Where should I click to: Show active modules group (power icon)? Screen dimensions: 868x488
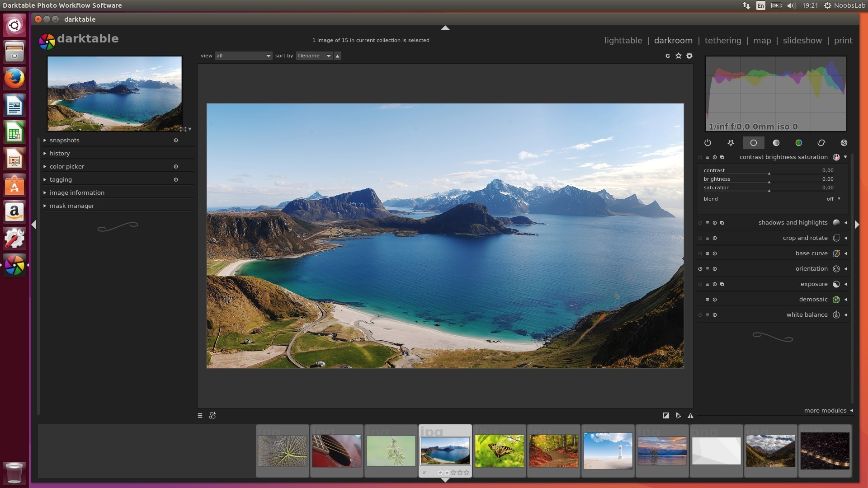[x=708, y=143]
